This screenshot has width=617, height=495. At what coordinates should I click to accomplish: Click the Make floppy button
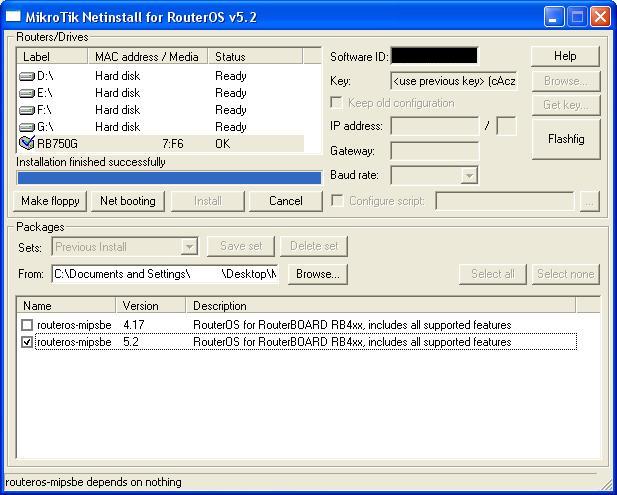50,201
